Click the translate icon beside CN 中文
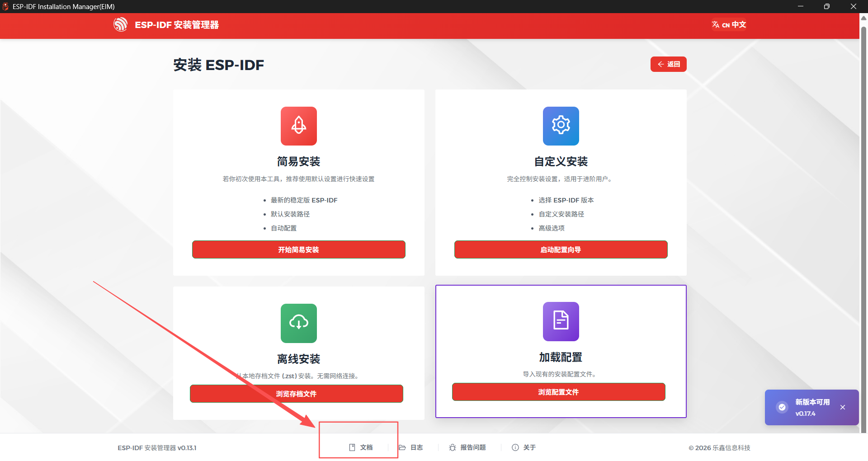The image size is (868, 461). [x=716, y=24]
